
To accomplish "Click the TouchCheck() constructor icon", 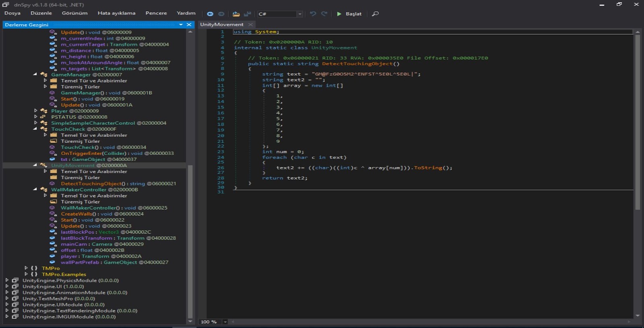I will pos(52,147).
